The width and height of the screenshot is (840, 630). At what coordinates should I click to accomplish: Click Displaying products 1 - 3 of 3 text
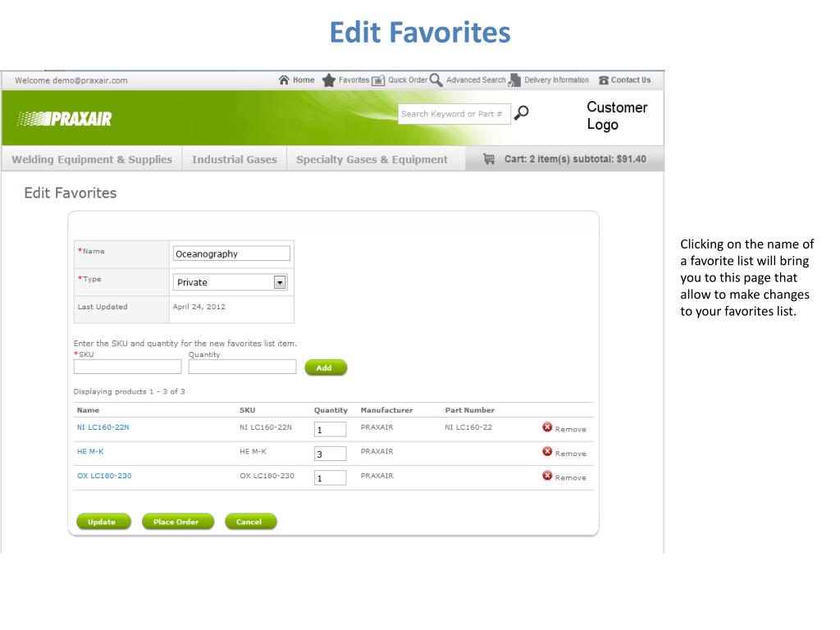pos(129,391)
